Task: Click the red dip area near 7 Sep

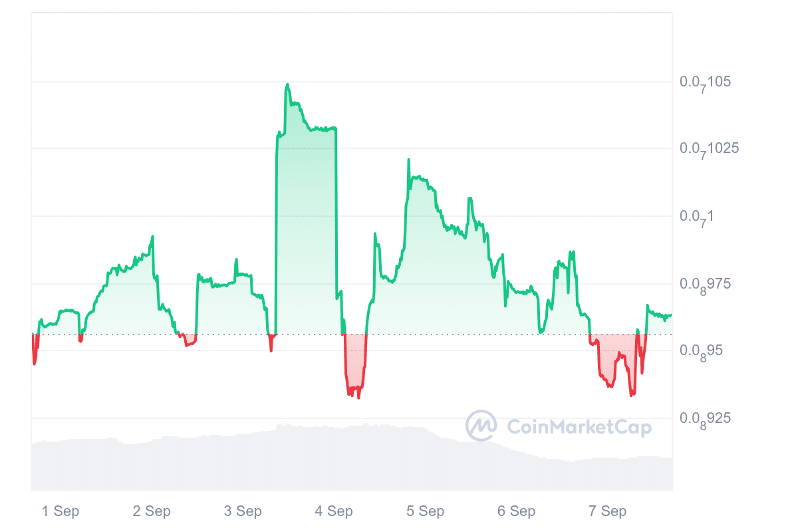Action: coord(615,362)
